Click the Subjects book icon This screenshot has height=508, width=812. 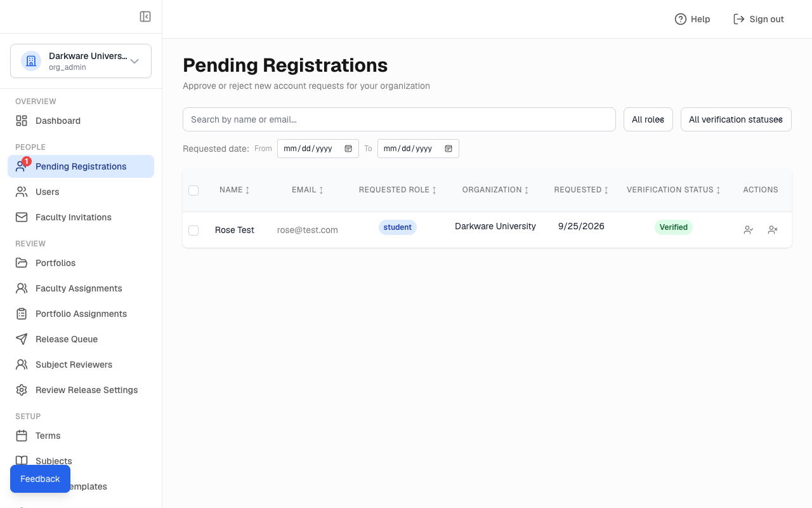pyautogui.click(x=22, y=461)
